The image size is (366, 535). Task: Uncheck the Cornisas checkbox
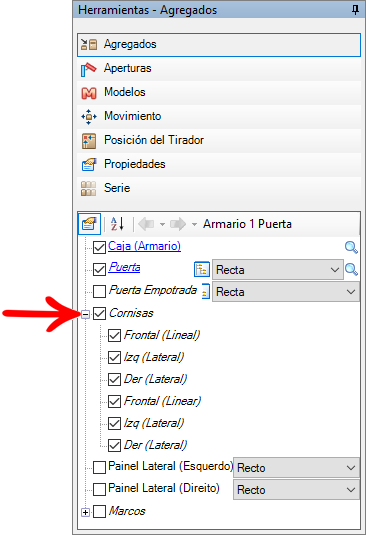pos(99,313)
